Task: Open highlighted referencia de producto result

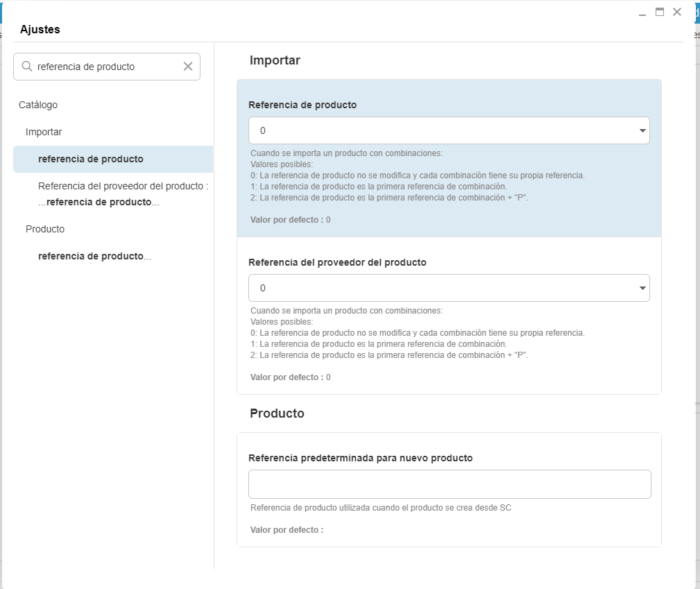Action: [91, 159]
